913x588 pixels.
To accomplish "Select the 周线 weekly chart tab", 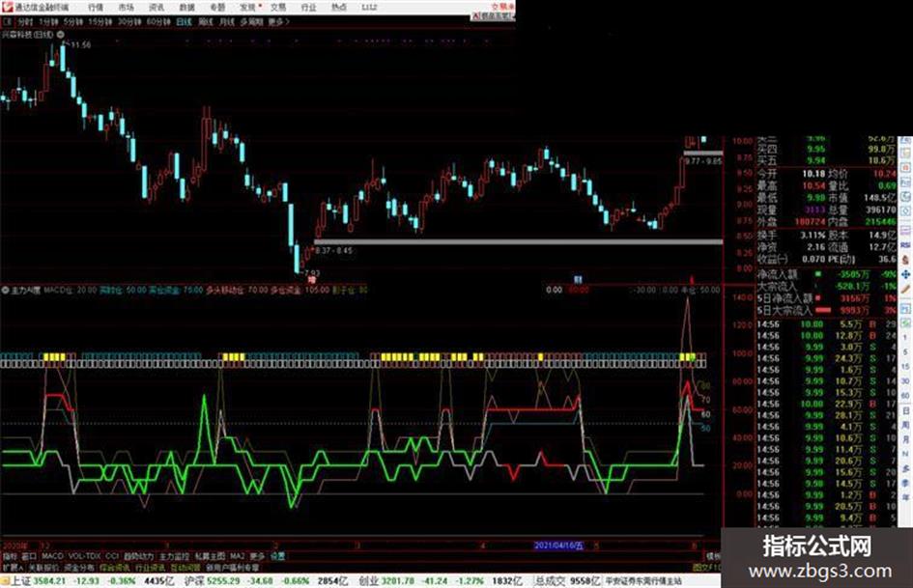I will 206,21.
